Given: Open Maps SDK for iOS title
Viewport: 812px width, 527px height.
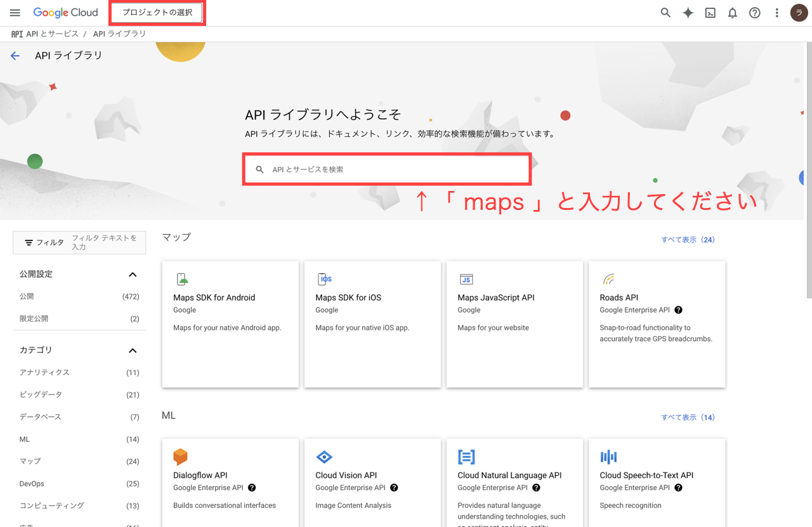Looking at the screenshot, I should (348, 297).
